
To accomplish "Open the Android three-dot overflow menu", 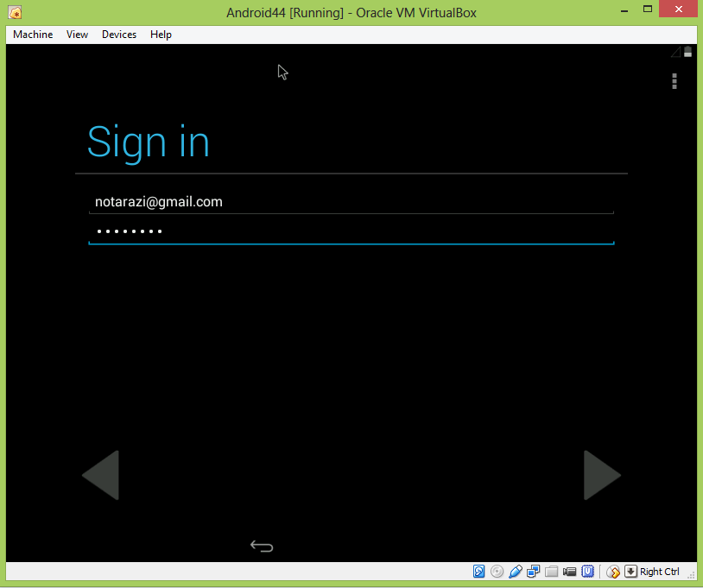I will pos(674,81).
